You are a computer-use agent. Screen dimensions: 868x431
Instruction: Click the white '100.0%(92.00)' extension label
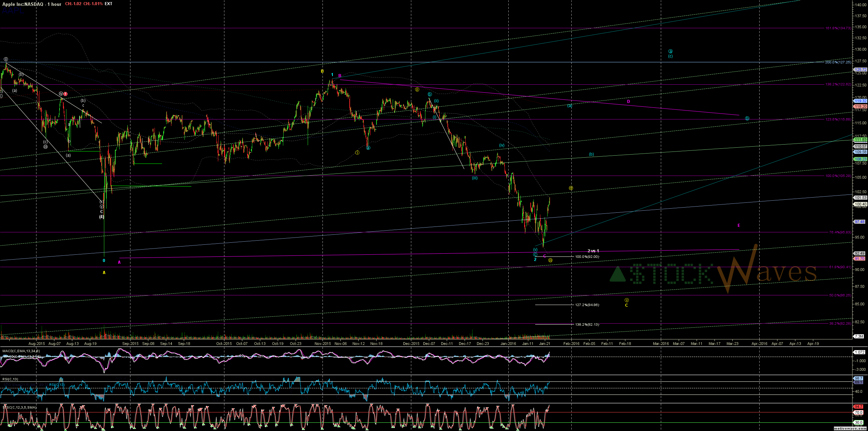(587, 257)
